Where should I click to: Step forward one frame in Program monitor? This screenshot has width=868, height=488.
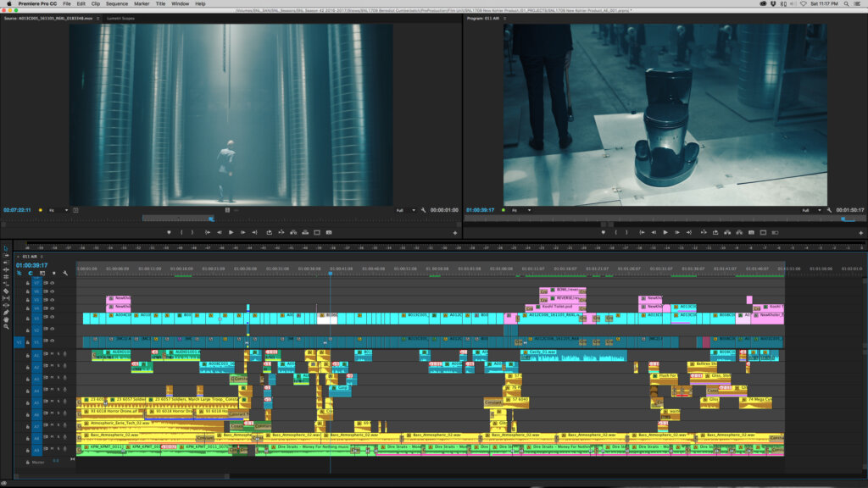[x=677, y=233]
